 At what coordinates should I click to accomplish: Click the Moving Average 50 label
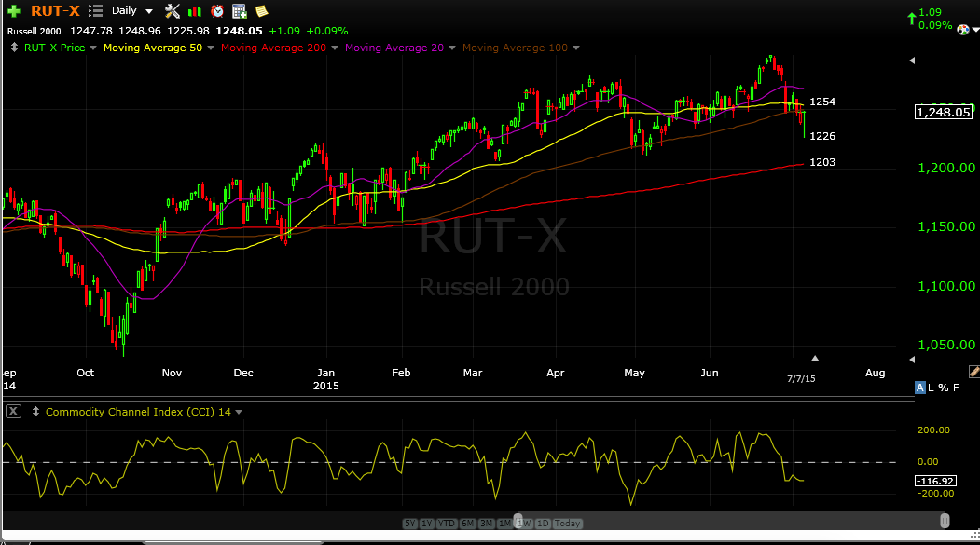153,48
